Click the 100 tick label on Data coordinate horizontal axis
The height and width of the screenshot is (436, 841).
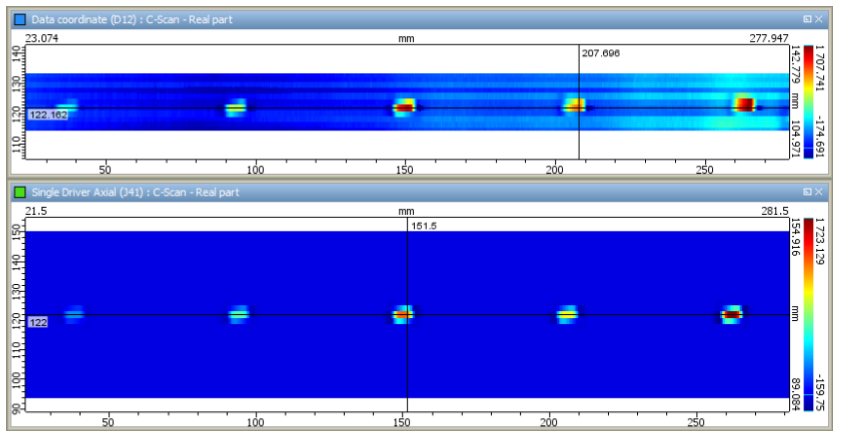click(x=255, y=169)
